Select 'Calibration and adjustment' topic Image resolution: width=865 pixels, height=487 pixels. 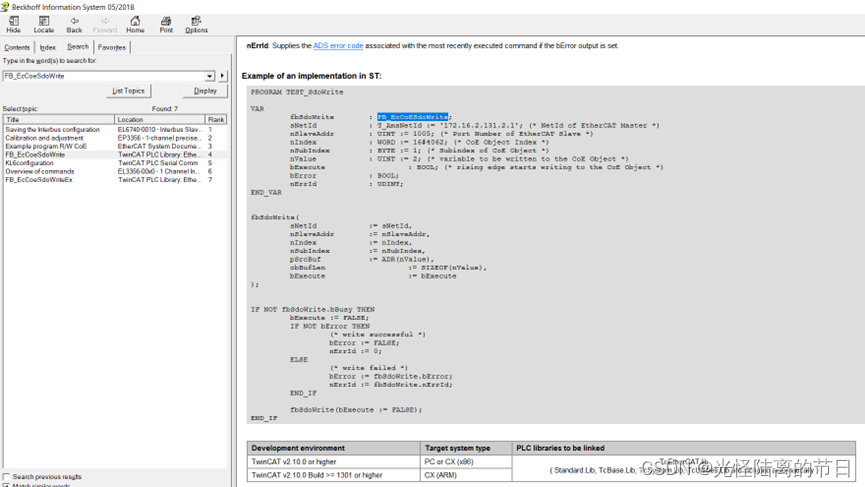tap(44, 138)
